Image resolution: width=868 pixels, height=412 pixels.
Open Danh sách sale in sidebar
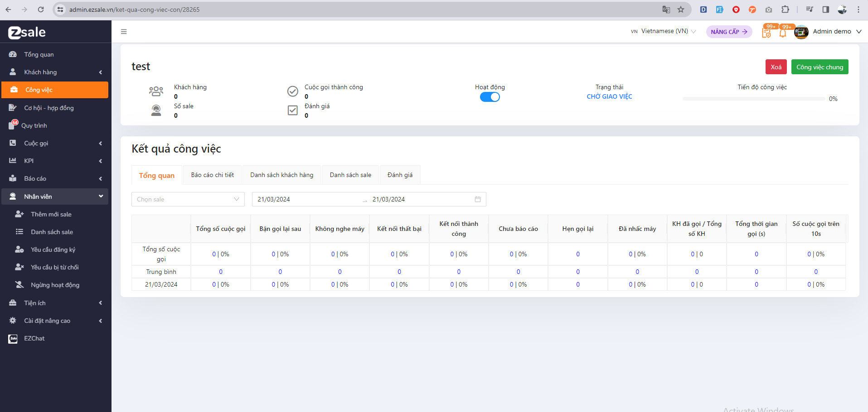click(52, 232)
